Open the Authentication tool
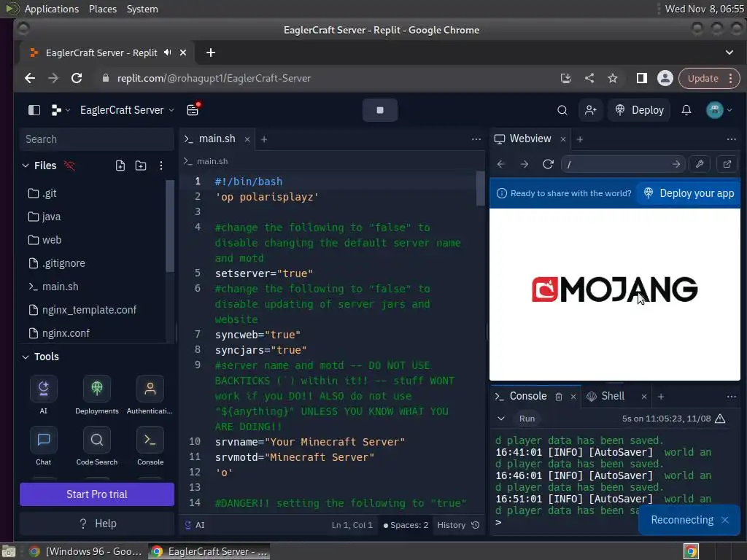 coord(150,394)
